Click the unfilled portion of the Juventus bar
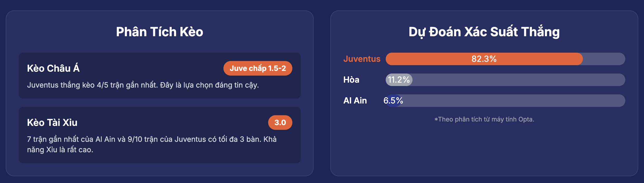 click(x=604, y=59)
